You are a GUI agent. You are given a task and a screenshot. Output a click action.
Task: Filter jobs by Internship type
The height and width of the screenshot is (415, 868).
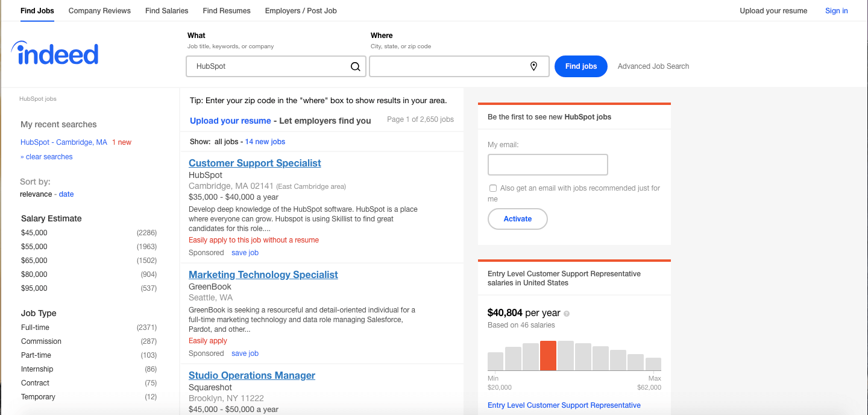click(x=37, y=369)
